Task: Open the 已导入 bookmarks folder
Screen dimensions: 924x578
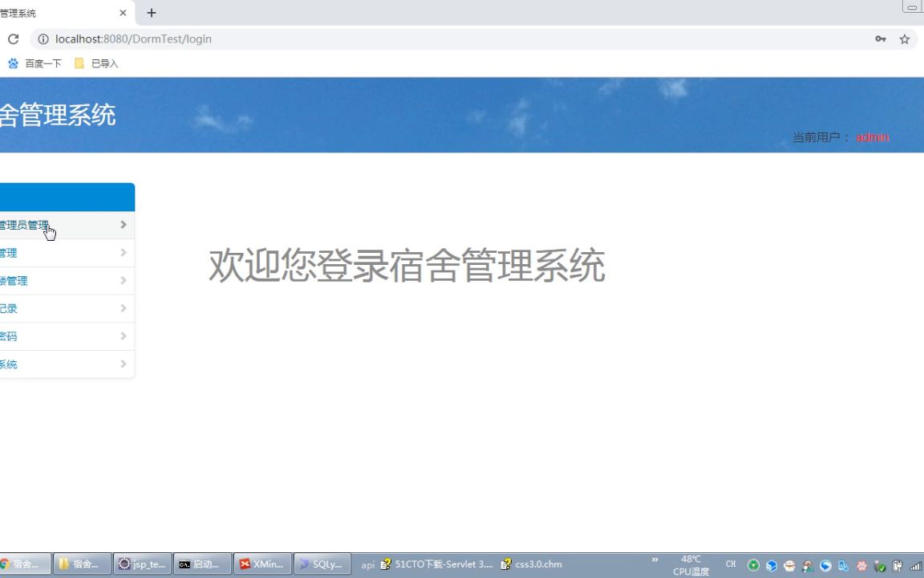Action: [x=95, y=63]
